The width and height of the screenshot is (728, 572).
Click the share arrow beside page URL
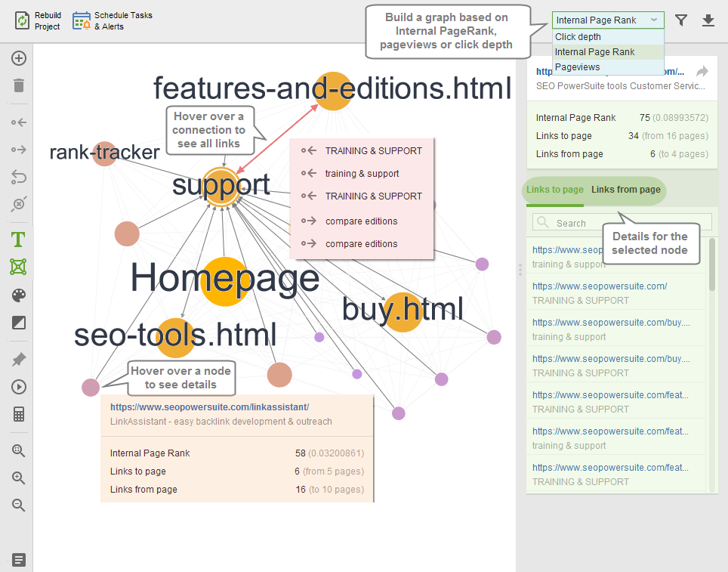tap(702, 72)
